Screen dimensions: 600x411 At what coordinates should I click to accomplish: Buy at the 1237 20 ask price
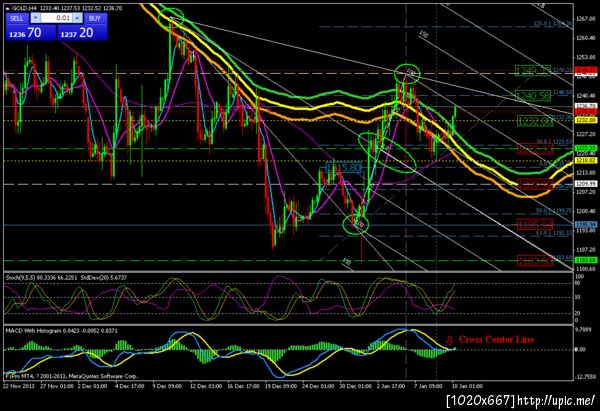click(x=82, y=32)
